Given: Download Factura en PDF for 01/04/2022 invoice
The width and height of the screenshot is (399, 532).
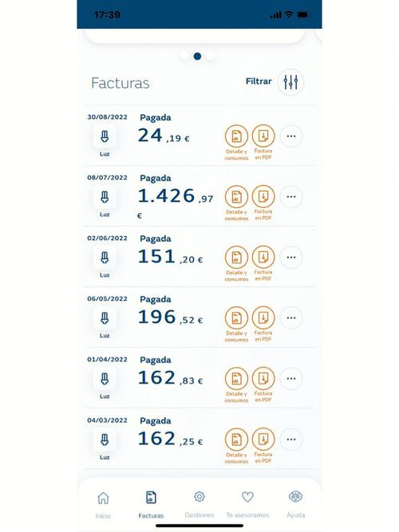Looking at the screenshot, I should (263, 378).
